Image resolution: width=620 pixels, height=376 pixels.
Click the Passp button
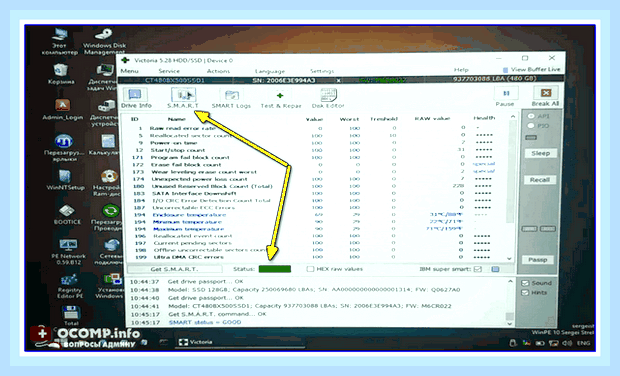(x=538, y=260)
